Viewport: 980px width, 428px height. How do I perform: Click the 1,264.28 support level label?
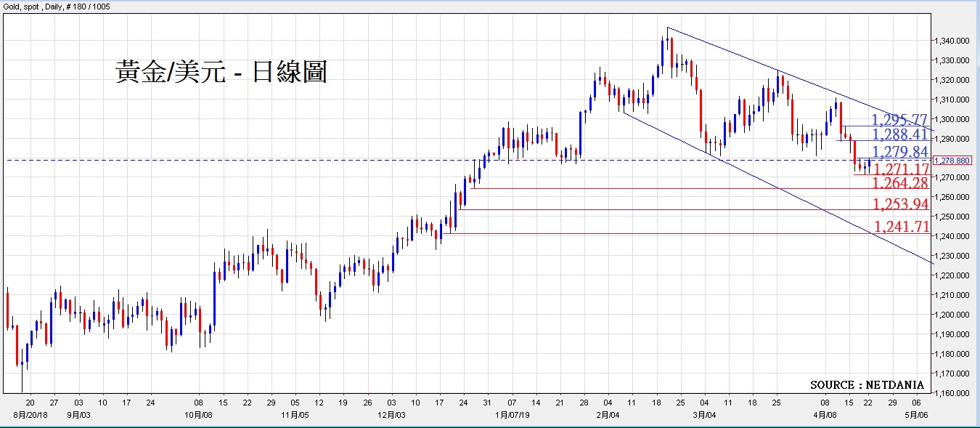click(900, 183)
